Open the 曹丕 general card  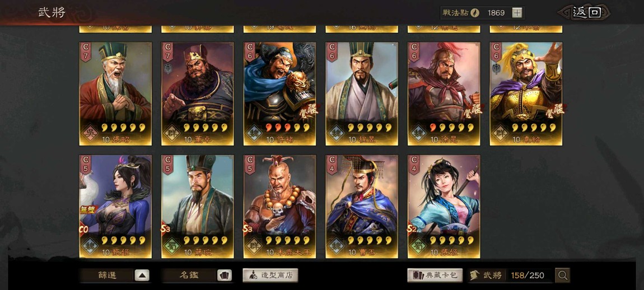pos(362,207)
